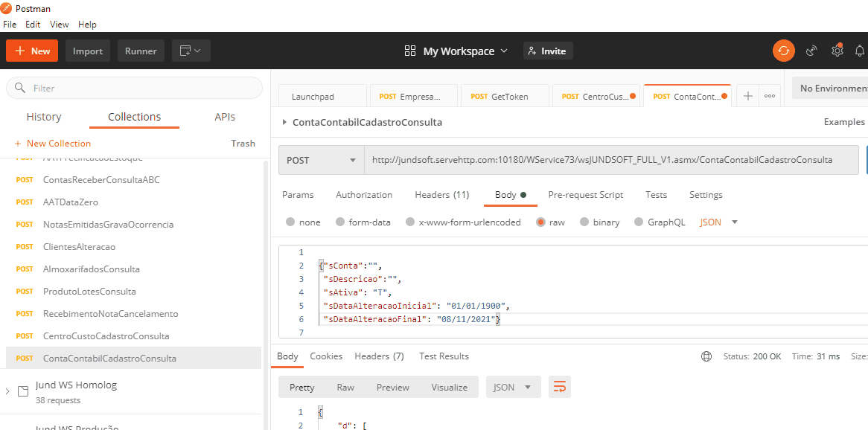Open the JSON response format dropdown
The image size is (868, 430).
click(x=513, y=387)
